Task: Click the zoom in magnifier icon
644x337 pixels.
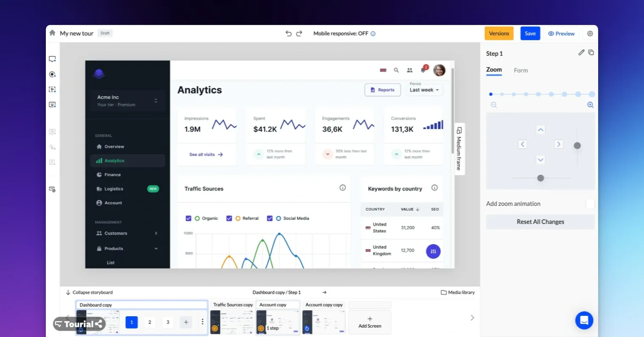Action: pos(590,105)
